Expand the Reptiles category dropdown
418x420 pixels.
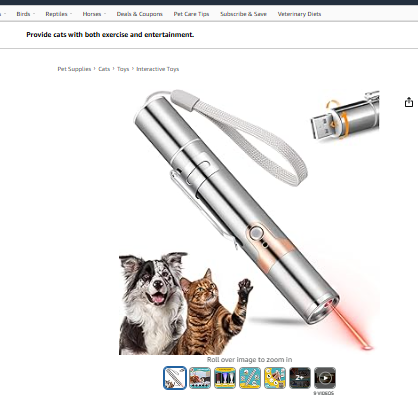coord(59,14)
